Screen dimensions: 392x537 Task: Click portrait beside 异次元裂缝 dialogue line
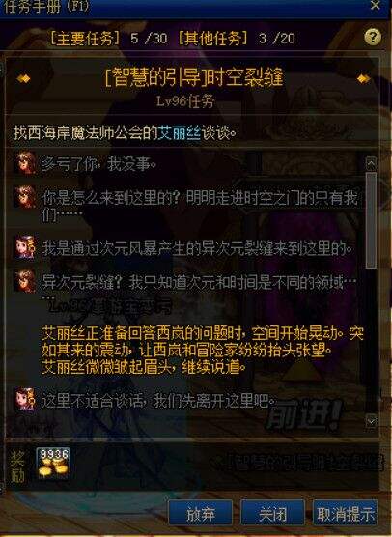point(25,281)
